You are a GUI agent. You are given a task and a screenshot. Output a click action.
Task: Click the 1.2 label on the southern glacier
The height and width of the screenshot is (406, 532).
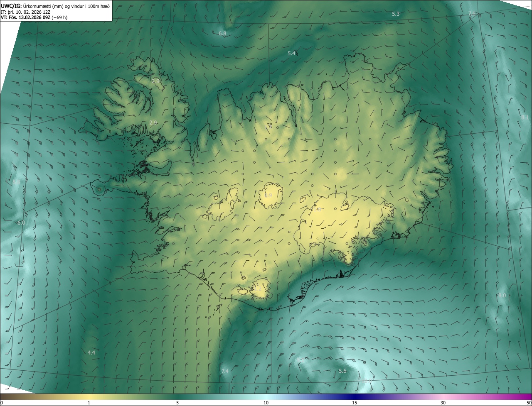258,289
